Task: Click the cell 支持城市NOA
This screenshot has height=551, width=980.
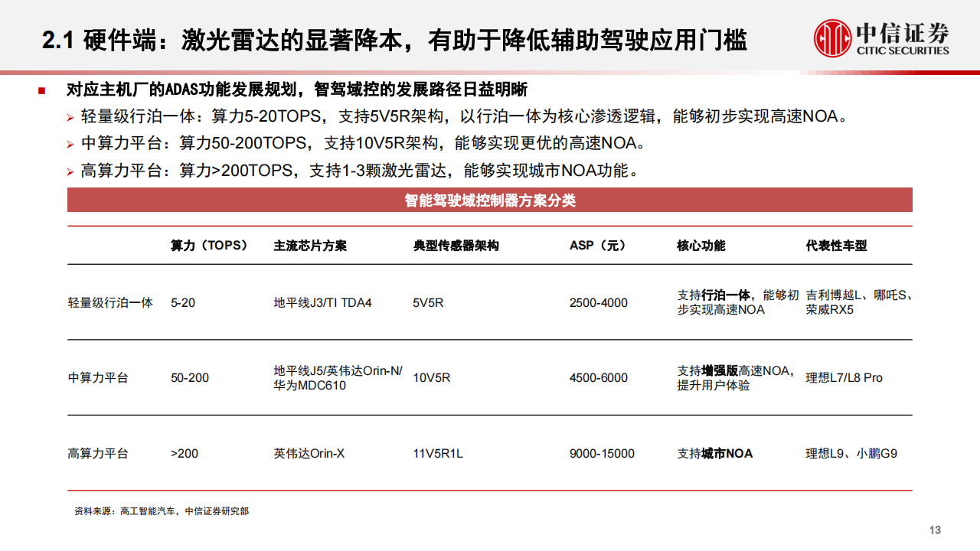Action: pos(715,453)
